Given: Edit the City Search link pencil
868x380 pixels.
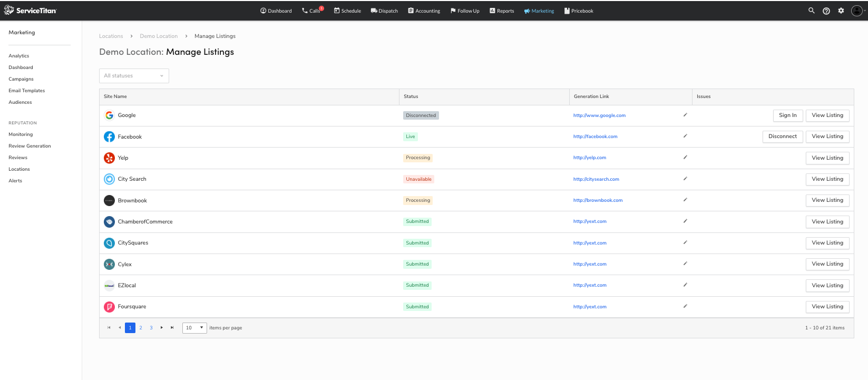Looking at the screenshot, I should pos(685,179).
